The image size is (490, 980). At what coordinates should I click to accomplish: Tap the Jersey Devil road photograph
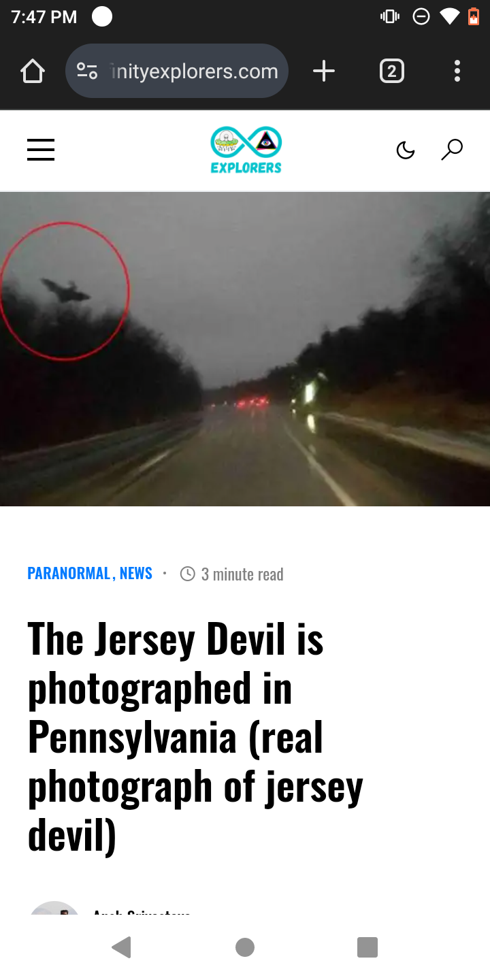[x=245, y=349]
